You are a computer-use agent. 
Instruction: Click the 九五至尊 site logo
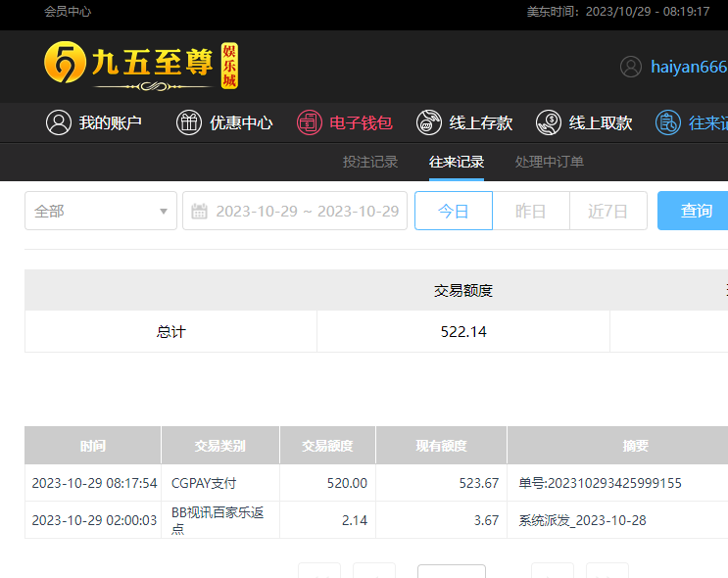click(141, 67)
